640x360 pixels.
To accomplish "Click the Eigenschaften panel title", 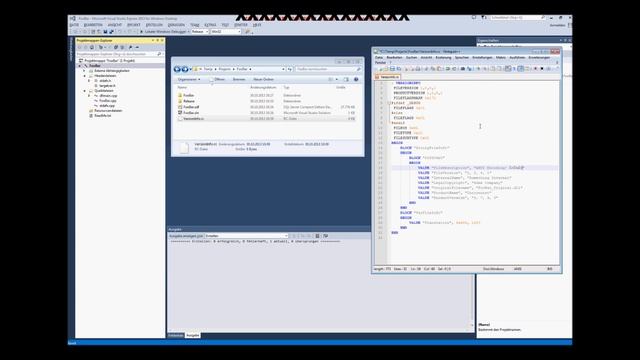I will tap(488, 40).
